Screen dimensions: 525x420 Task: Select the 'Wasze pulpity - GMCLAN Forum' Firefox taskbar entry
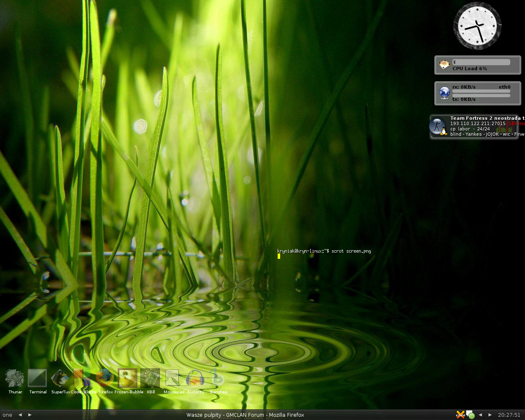pyautogui.click(x=245, y=415)
